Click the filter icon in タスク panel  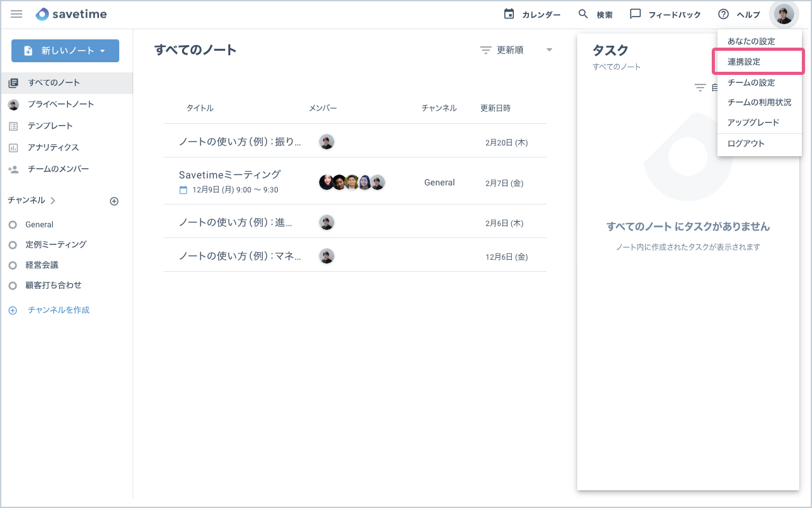(700, 88)
